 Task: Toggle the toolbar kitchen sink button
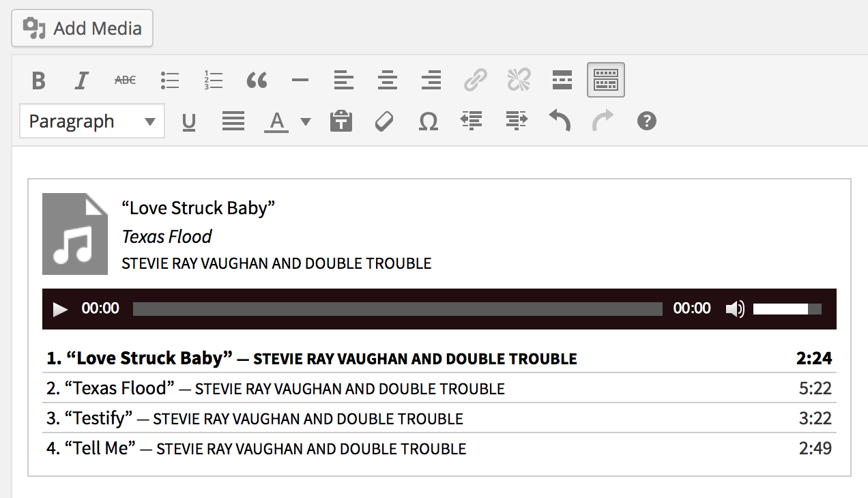click(605, 80)
